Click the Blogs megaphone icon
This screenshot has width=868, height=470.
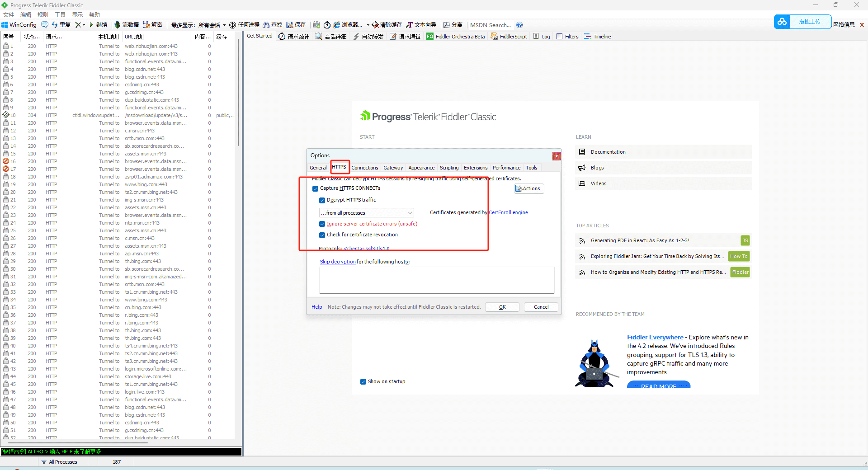click(x=582, y=168)
